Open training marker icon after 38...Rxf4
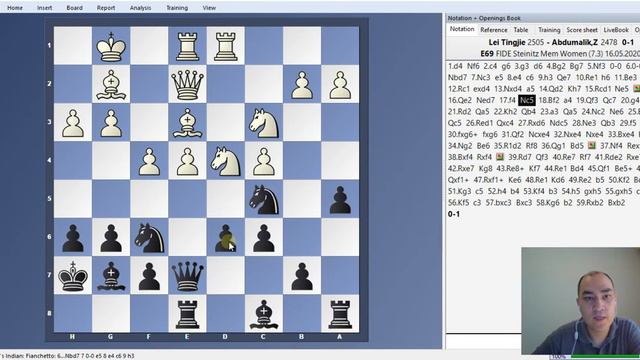640x360 pixels. point(500,157)
